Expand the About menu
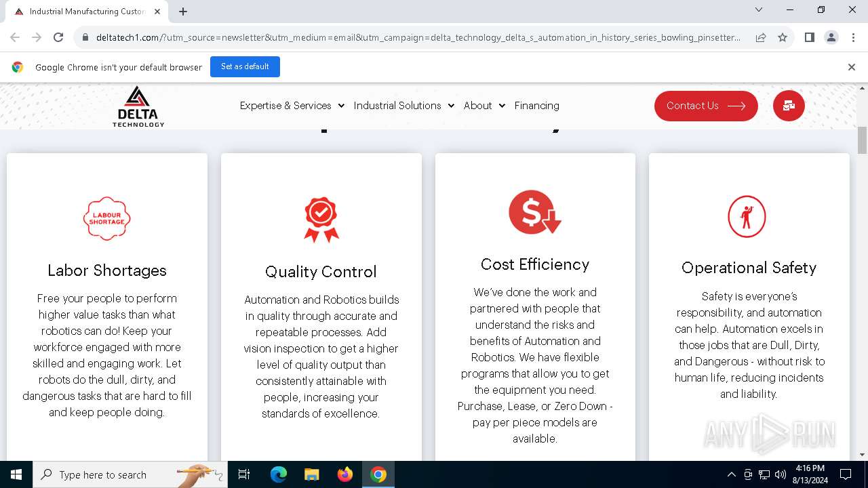The width and height of the screenshot is (868, 488). [484, 106]
